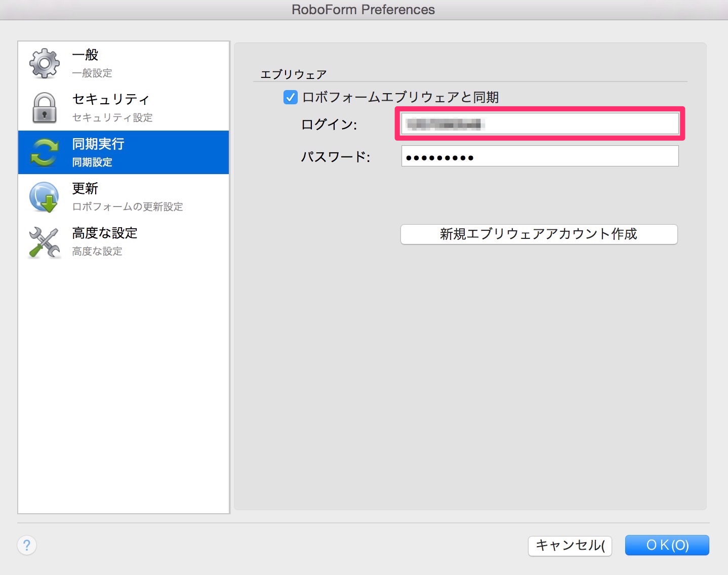Click the キャンセル button
Image resolution: width=728 pixels, height=575 pixels.
(x=570, y=545)
